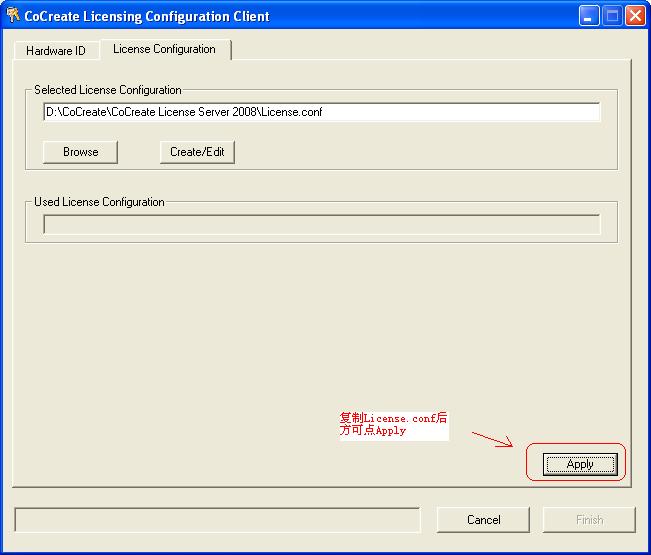The image size is (651, 555).
Task: Open the Create/Edit license dialog
Action: (x=197, y=152)
